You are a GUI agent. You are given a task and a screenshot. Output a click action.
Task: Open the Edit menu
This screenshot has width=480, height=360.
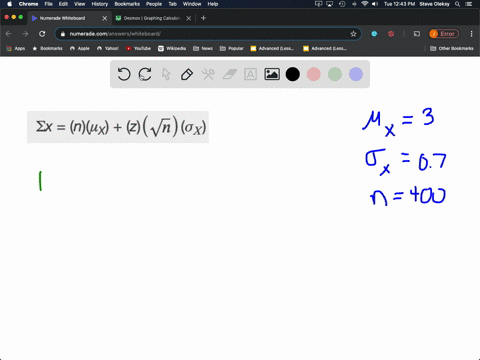click(x=63, y=4)
